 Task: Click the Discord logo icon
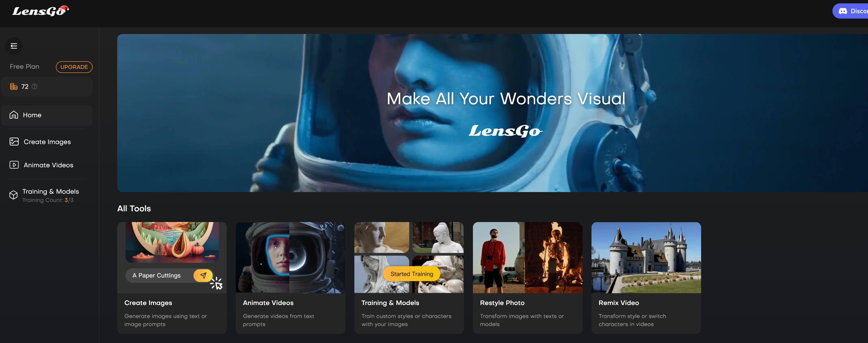(x=843, y=11)
